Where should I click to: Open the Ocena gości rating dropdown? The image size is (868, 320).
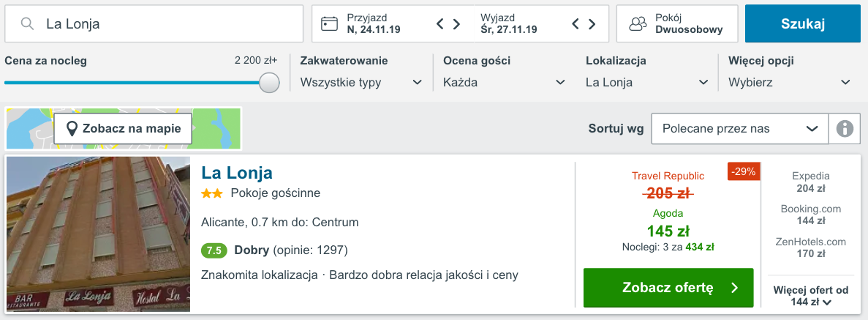coord(505,83)
